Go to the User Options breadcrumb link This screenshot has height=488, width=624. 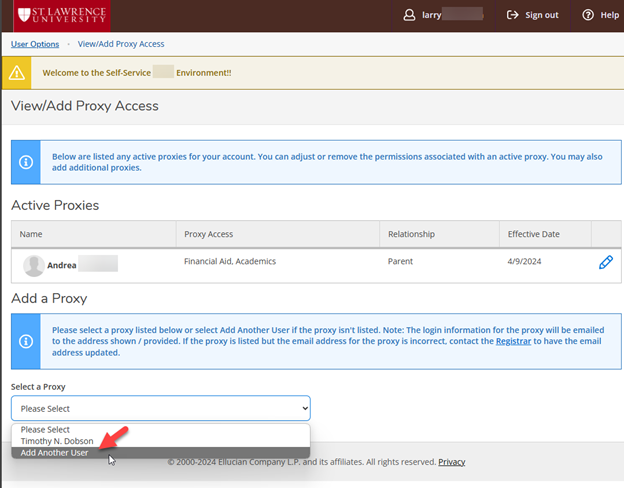pyautogui.click(x=35, y=44)
